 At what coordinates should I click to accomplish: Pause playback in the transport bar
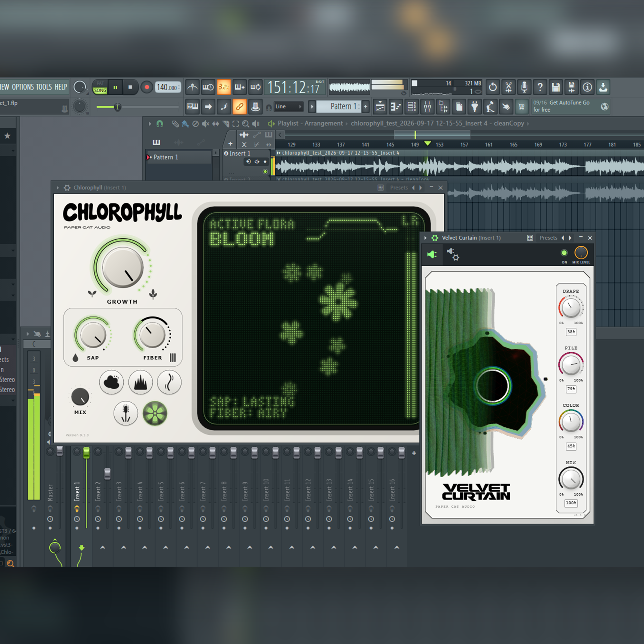coord(115,87)
